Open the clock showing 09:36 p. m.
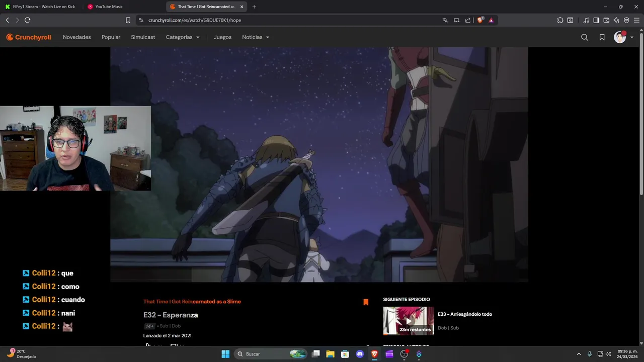Image resolution: width=644 pixels, height=362 pixels. (x=627, y=354)
